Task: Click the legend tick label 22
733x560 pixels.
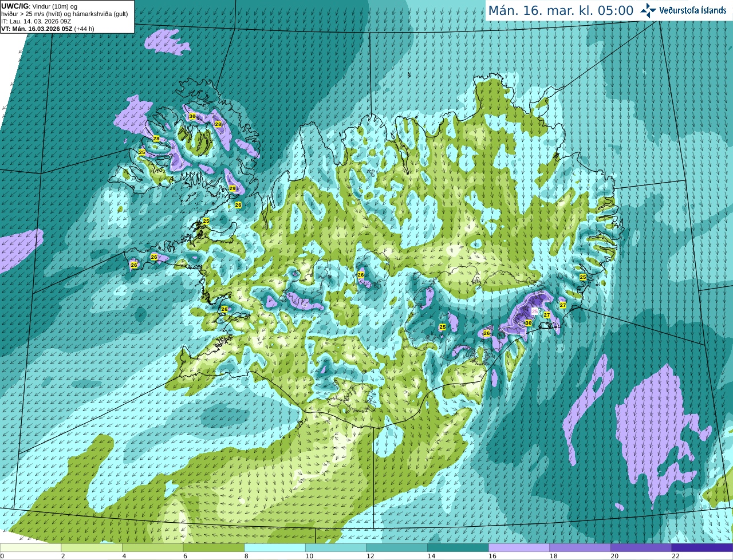Action: pos(676,556)
